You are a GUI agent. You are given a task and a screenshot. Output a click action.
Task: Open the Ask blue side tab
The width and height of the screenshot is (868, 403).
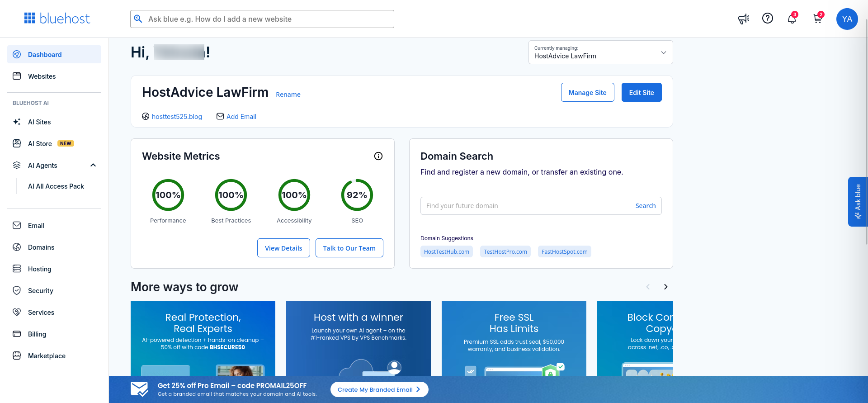click(x=858, y=202)
